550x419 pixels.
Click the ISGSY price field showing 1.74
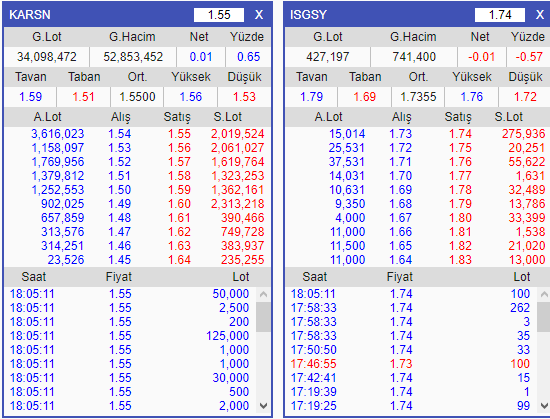(500, 15)
